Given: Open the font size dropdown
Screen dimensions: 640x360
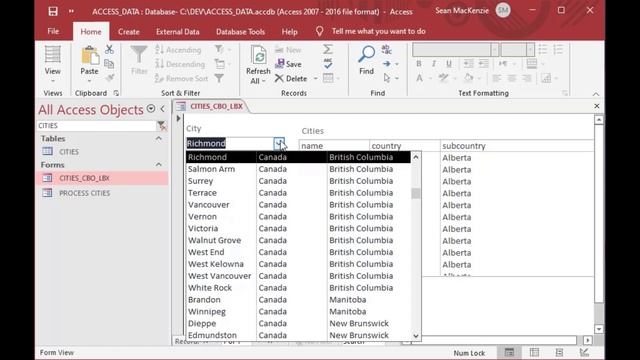Looking at the screenshot, I should click(530, 50).
